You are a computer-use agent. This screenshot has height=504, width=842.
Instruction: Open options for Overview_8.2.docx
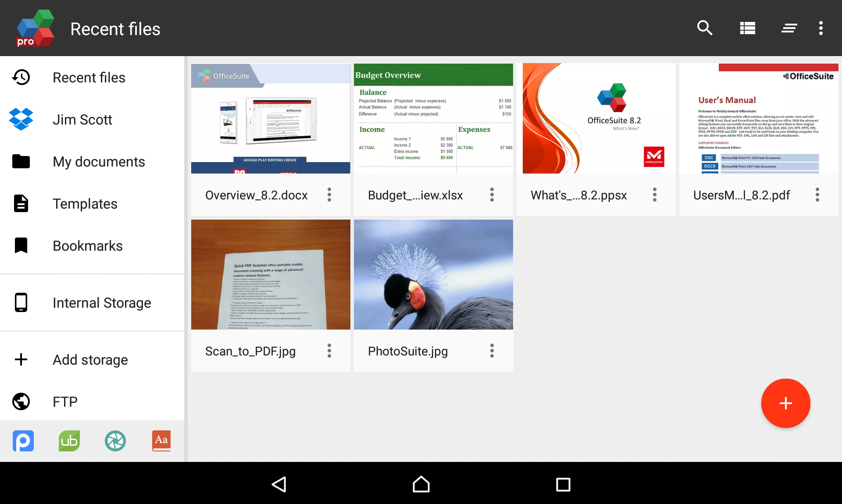click(329, 195)
